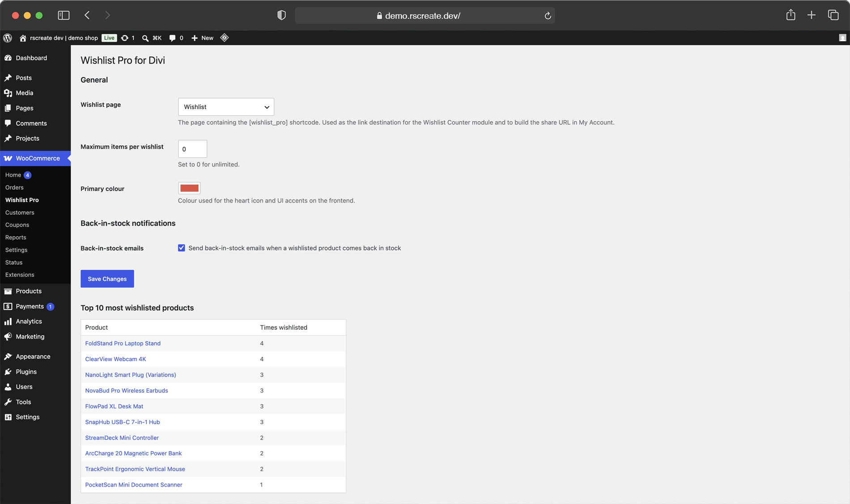
Task: Open the Customers submenu item
Action: coord(20,212)
